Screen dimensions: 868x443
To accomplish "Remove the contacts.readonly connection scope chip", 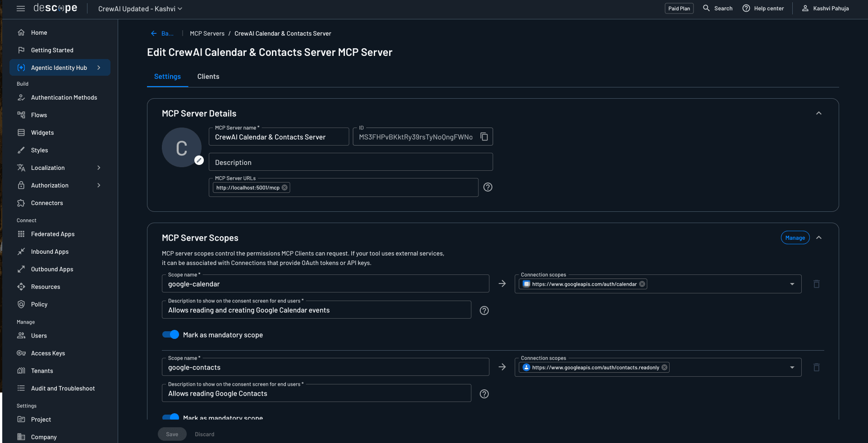I will [x=664, y=367].
